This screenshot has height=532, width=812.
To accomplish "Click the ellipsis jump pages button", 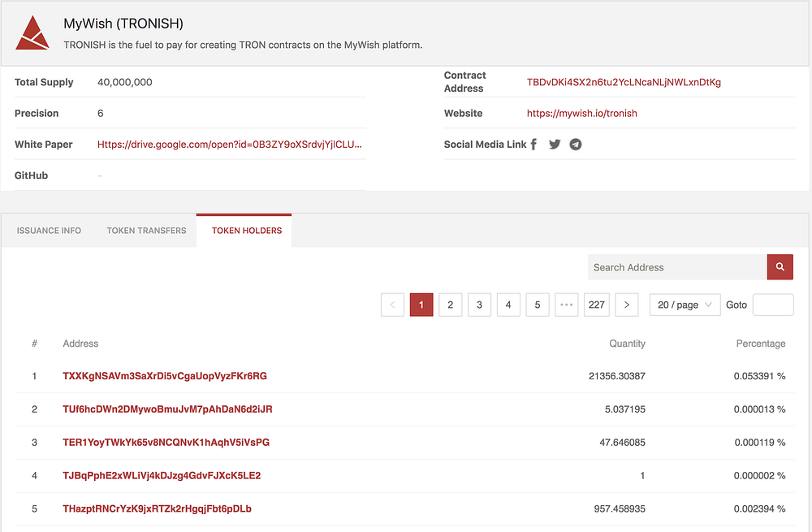I will coord(567,305).
